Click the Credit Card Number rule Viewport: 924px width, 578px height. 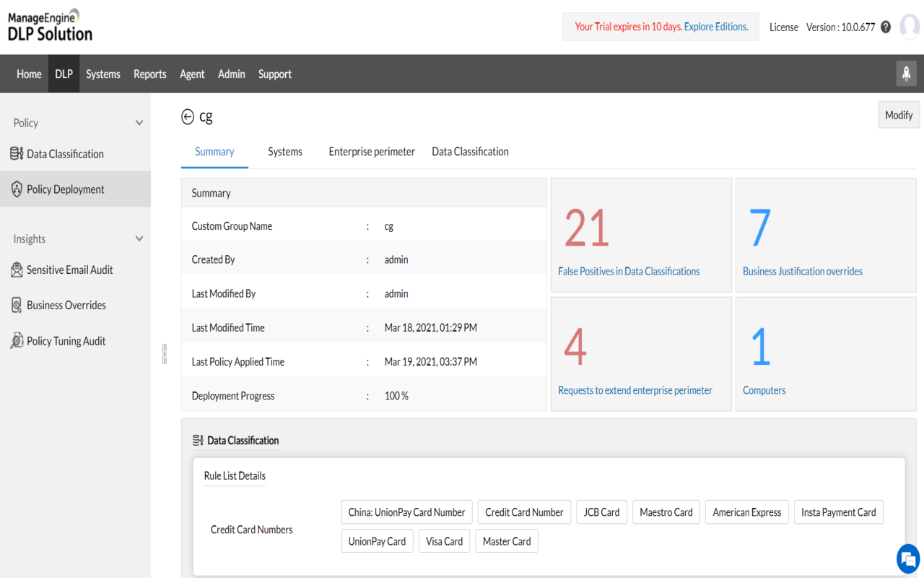tap(524, 512)
